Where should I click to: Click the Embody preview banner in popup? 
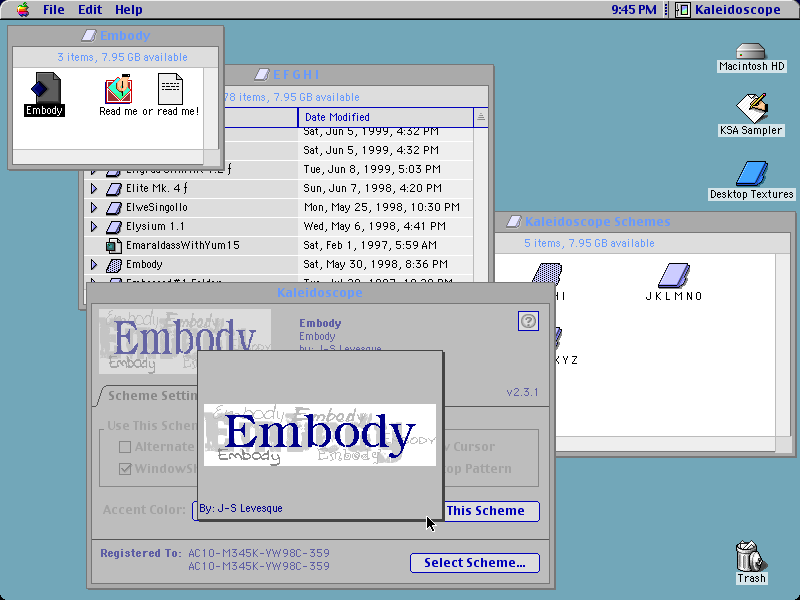point(320,435)
